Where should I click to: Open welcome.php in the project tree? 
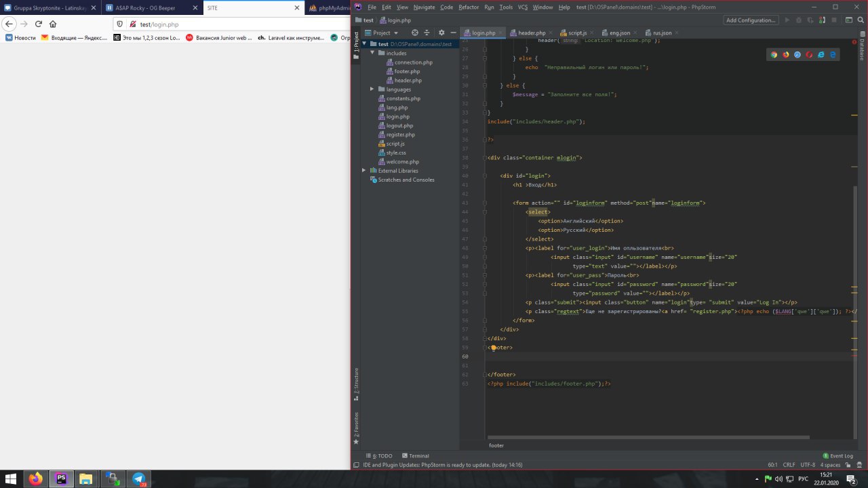(403, 162)
